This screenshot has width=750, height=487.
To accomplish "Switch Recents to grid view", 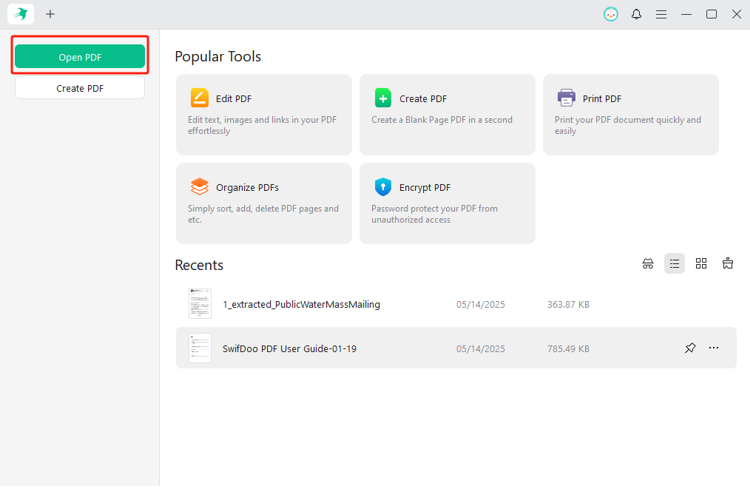I will click(701, 264).
